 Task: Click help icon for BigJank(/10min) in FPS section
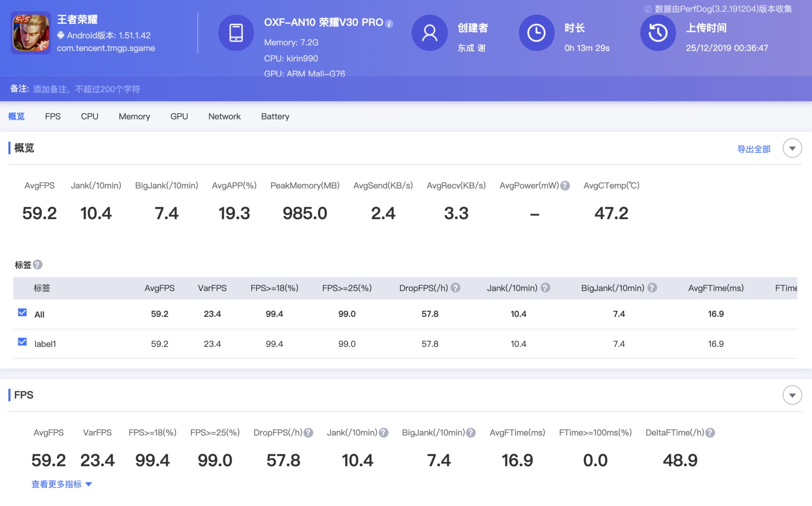[x=471, y=433]
